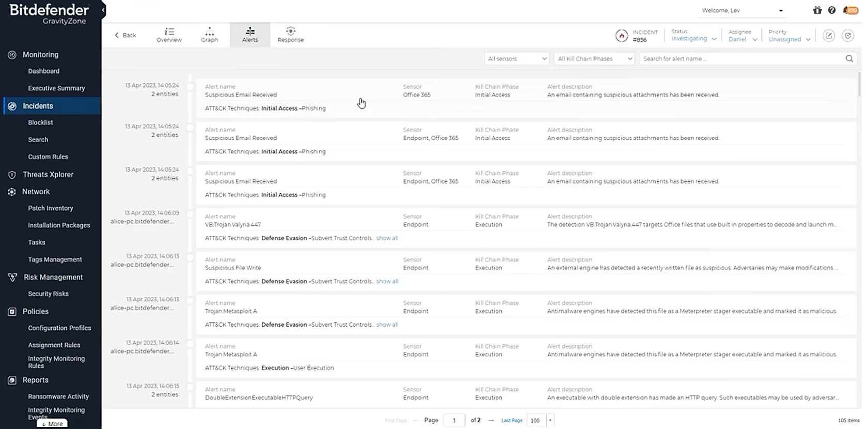Open the Welcome, Lev user menu
The image size is (868, 429).
pyautogui.click(x=742, y=10)
